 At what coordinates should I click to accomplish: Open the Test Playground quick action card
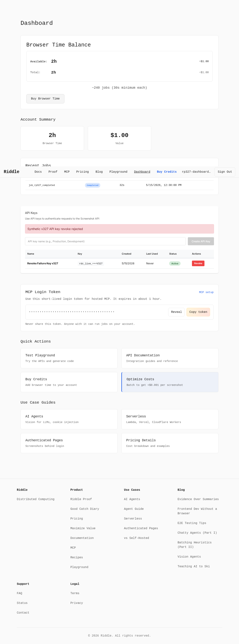click(x=69, y=358)
